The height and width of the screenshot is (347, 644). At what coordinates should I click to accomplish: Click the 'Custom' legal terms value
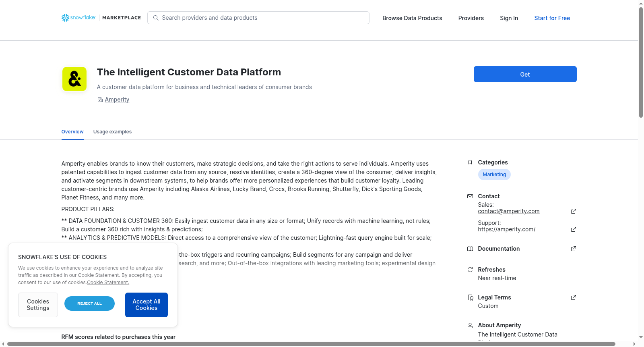(x=488, y=306)
